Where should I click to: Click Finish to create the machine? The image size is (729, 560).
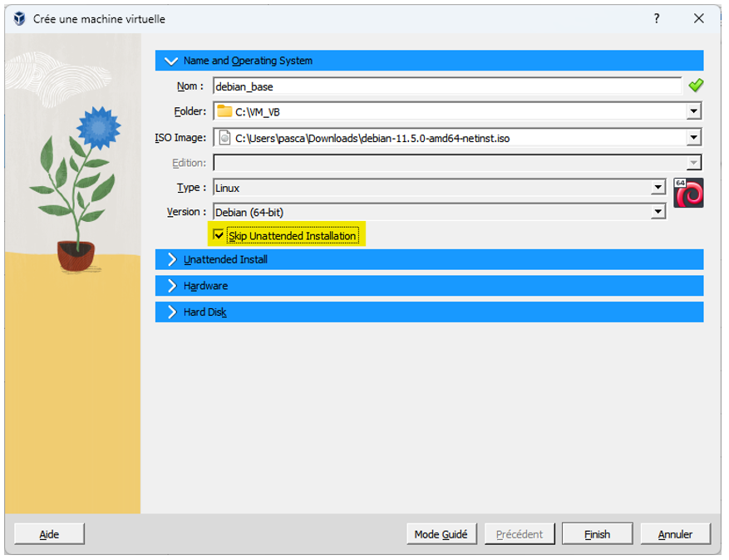click(597, 534)
